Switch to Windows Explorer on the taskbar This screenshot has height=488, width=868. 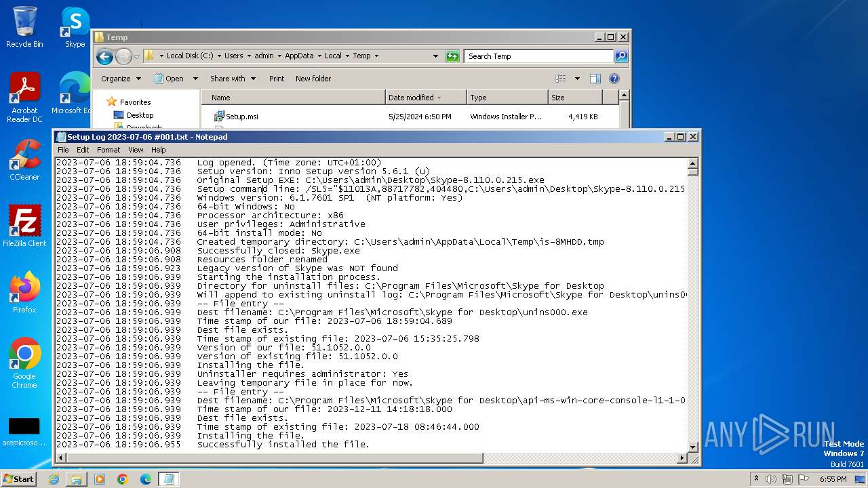click(x=77, y=479)
